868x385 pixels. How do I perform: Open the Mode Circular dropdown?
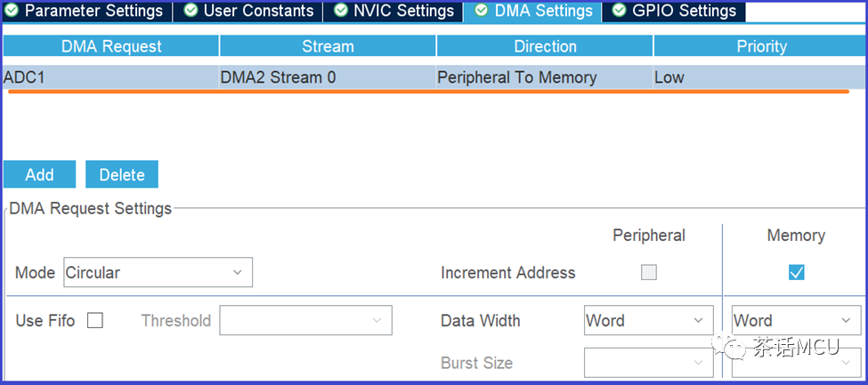[158, 272]
